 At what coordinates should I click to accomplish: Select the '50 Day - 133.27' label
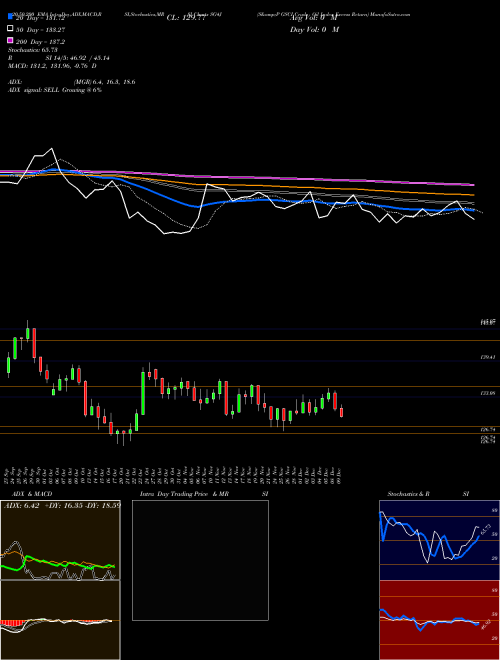point(41,30)
